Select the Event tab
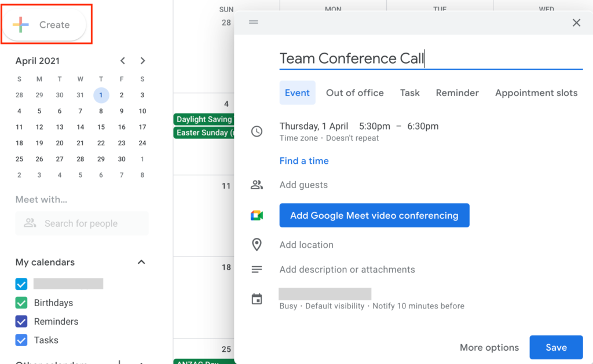593x364 pixels. tap(297, 93)
